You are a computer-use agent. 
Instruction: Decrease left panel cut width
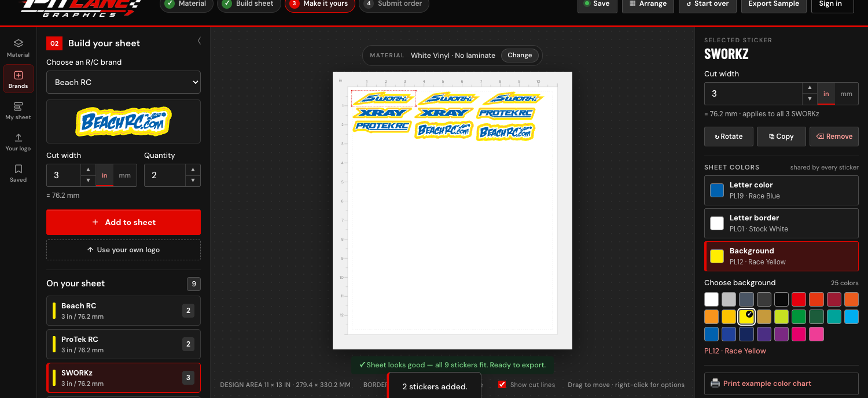(x=88, y=180)
